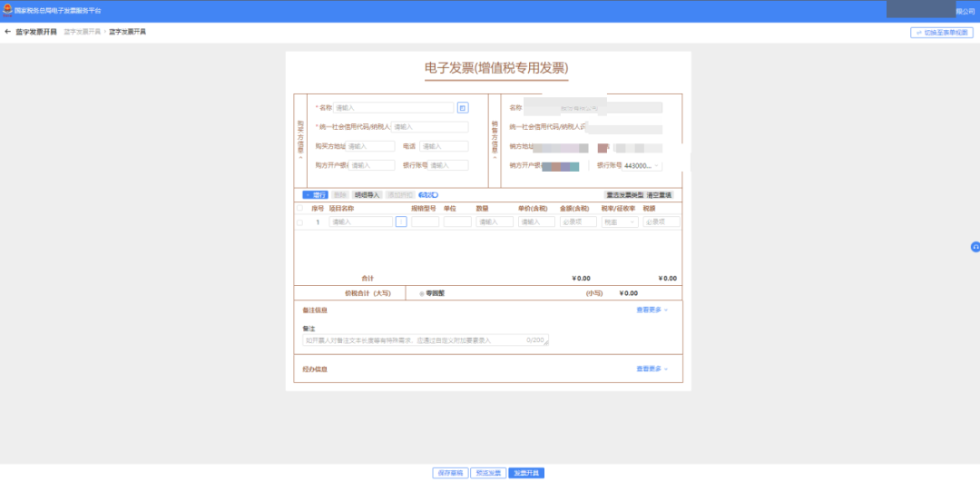Tick the checkbox for row 1
The width and height of the screenshot is (980, 482).
(x=300, y=222)
